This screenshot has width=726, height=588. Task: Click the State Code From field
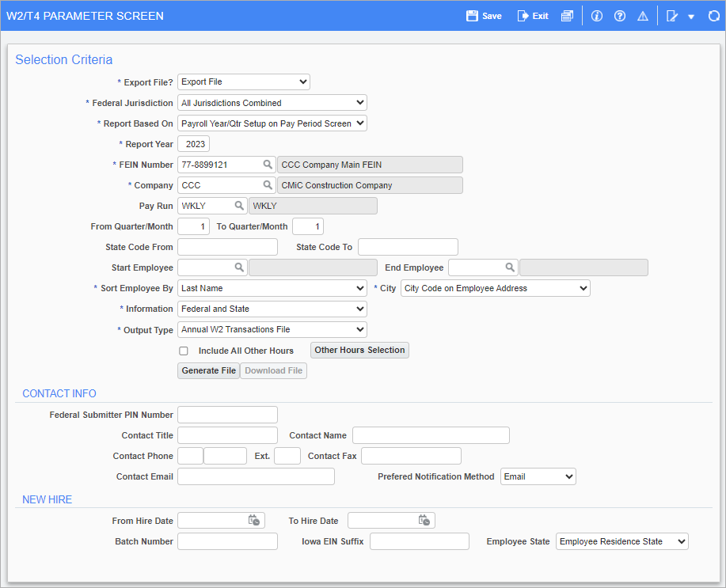(x=227, y=247)
